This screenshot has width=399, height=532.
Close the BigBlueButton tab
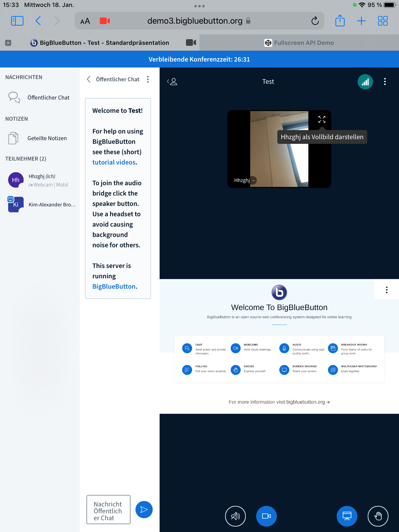point(8,43)
